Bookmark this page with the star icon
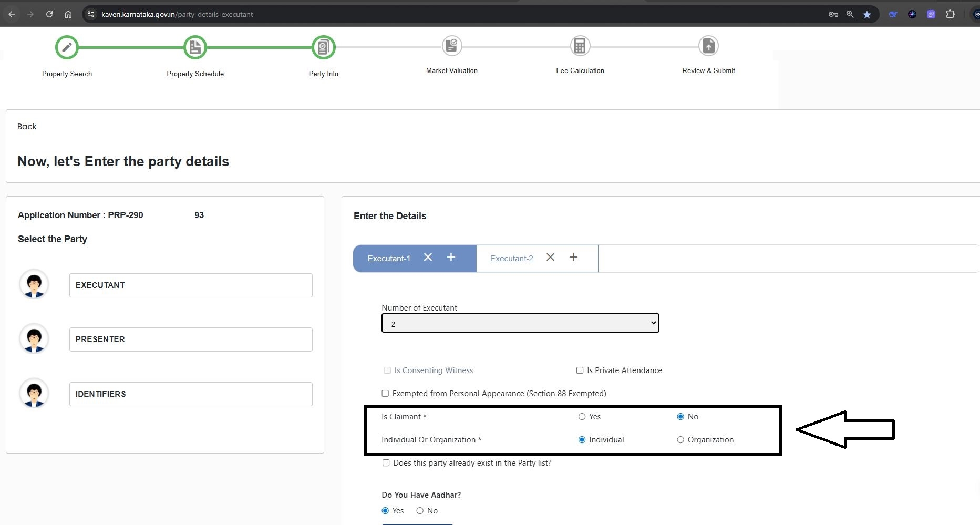980x525 pixels. [867, 14]
